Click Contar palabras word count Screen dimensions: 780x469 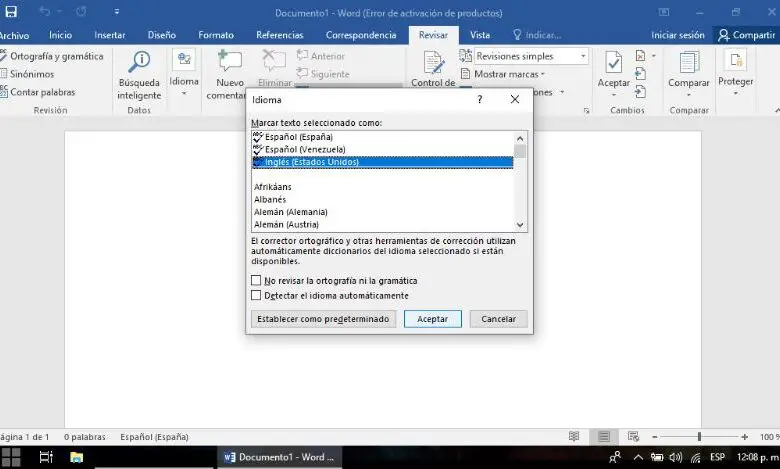(x=38, y=92)
